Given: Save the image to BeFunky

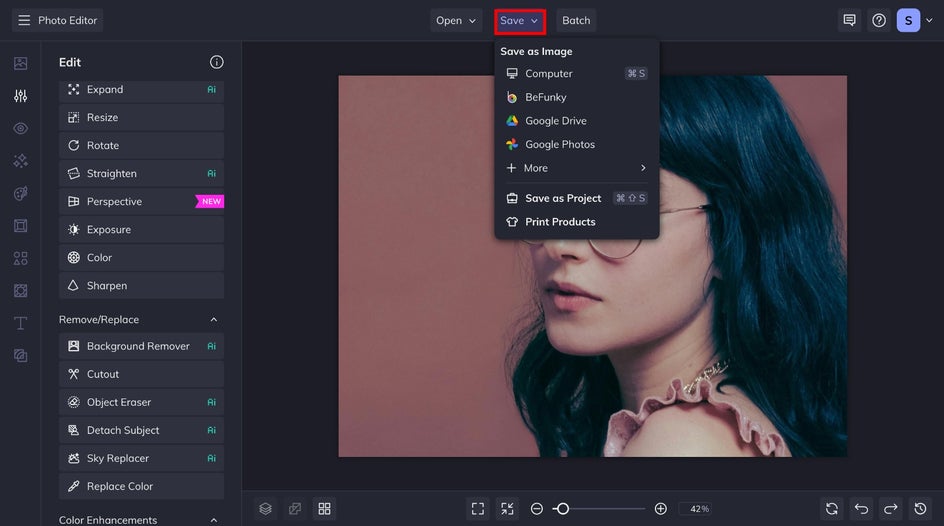Looking at the screenshot, I should pos(576,97).
